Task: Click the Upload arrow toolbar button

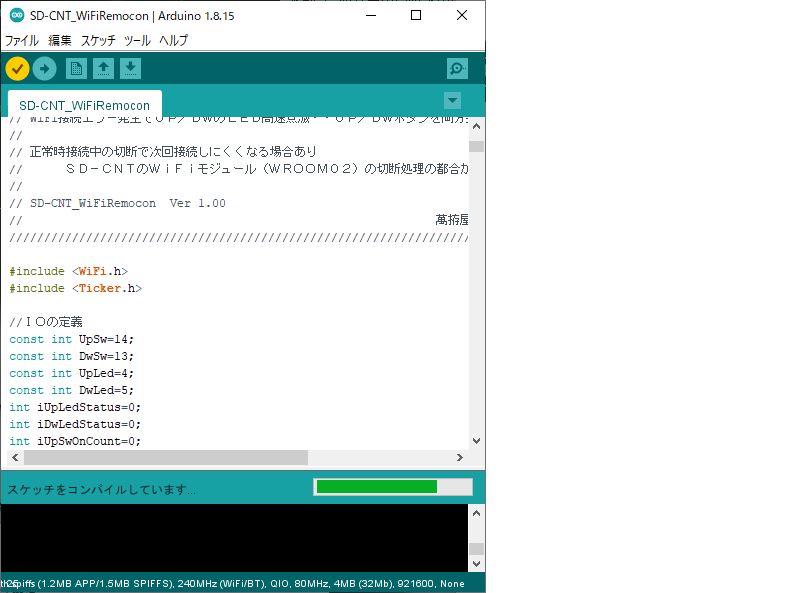Action: [45, 69]
